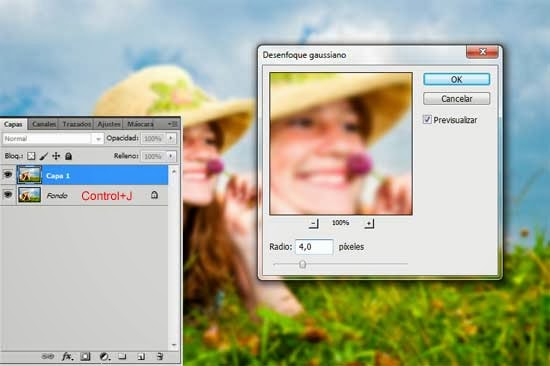Click the Desenfoque gaussiano title
This screenshot has height=366, width=550.
(x=304, y=55)
